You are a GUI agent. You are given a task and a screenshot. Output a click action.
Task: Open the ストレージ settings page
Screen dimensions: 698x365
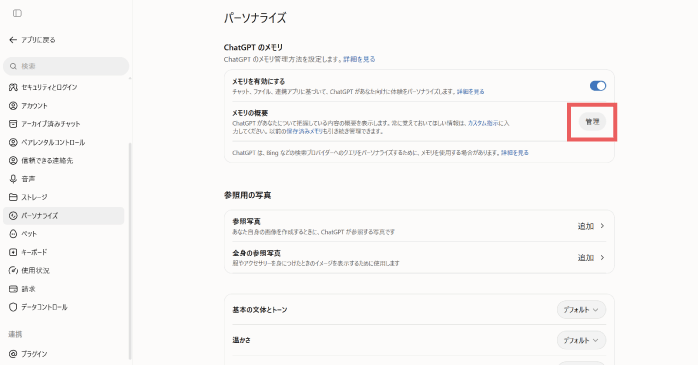pos(64,197)
